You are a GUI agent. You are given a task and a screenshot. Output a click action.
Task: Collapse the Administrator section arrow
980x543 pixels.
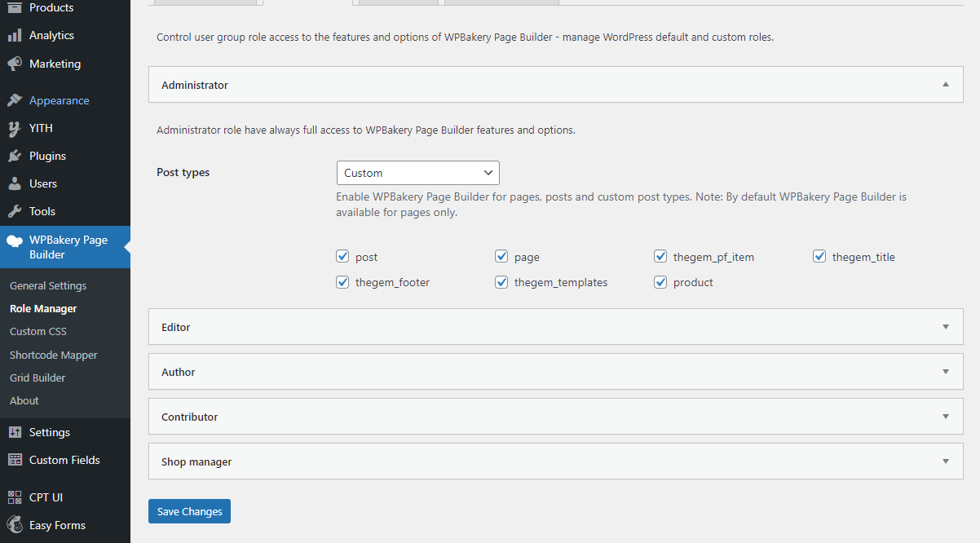click(946, 84)
